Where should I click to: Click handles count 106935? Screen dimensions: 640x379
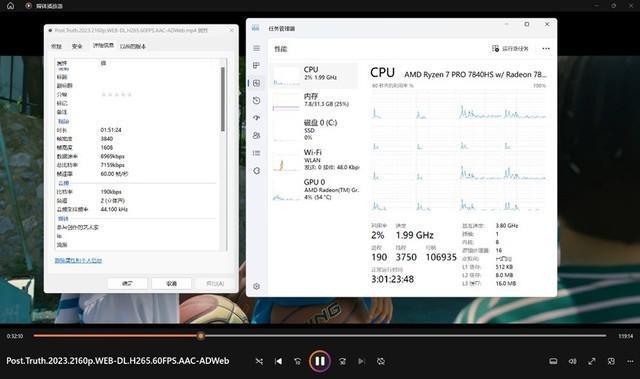pyautogui.click(x=441, y=257)
